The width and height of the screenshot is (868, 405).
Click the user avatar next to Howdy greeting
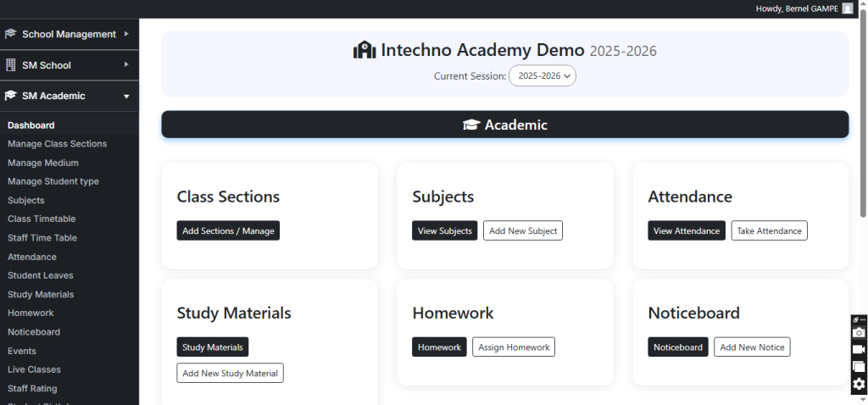[x=847, y=8]
